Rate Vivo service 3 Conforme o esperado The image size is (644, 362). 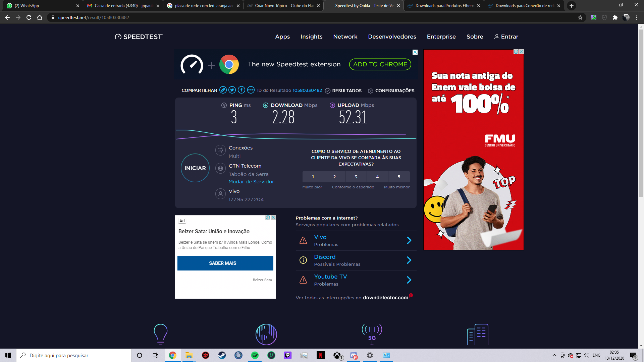pyautogui.click(x=356, y=177)
